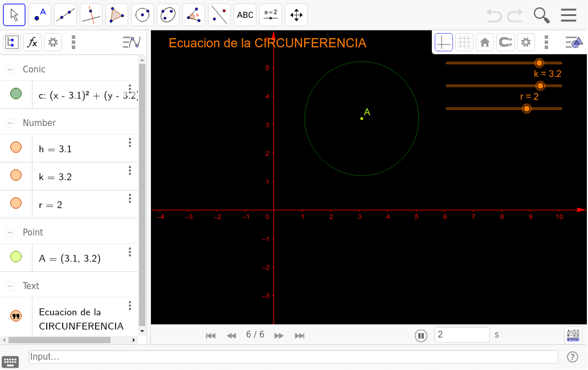Select the Point tool
The width and height of the screenshot is (588, 370).
point(40,15)
